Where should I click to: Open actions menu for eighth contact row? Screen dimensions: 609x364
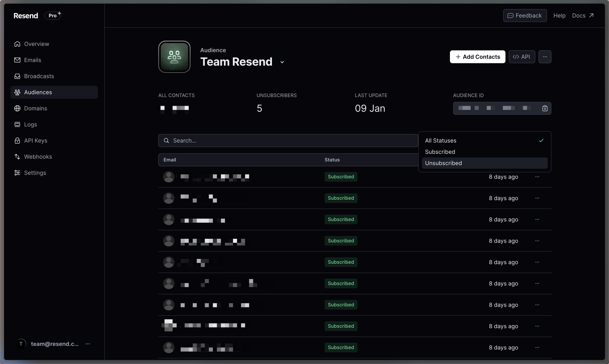(x=537, y=326)
